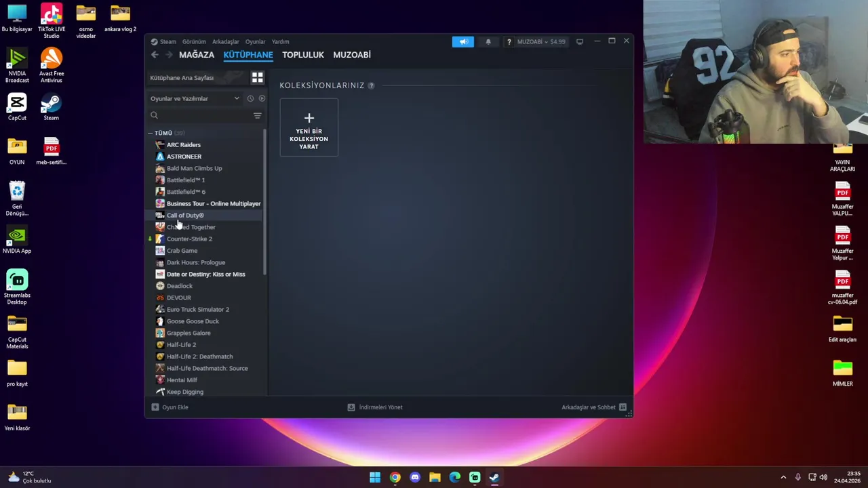Click the volume icon in system tray
868x488 pixels.
[x=823, y=477]
